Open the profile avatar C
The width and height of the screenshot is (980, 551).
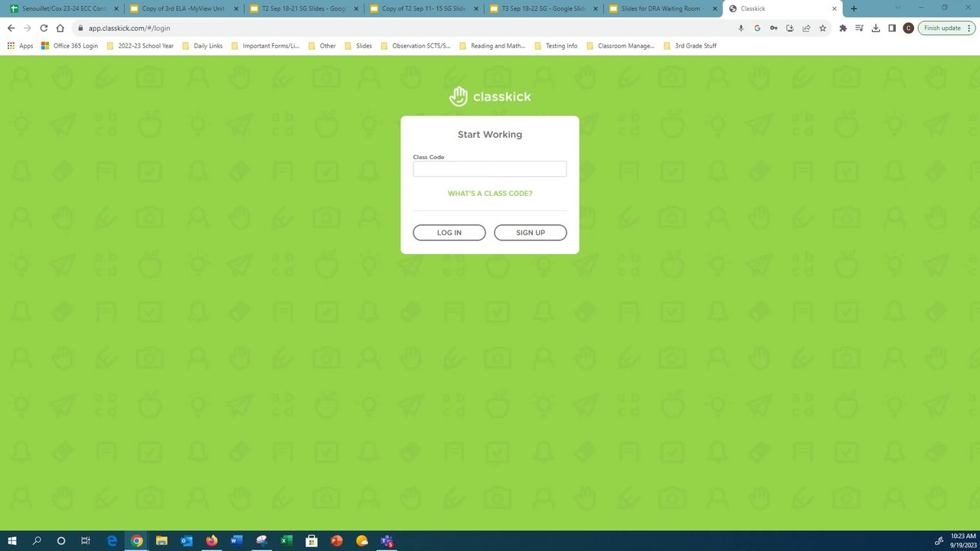click(908, 28)
